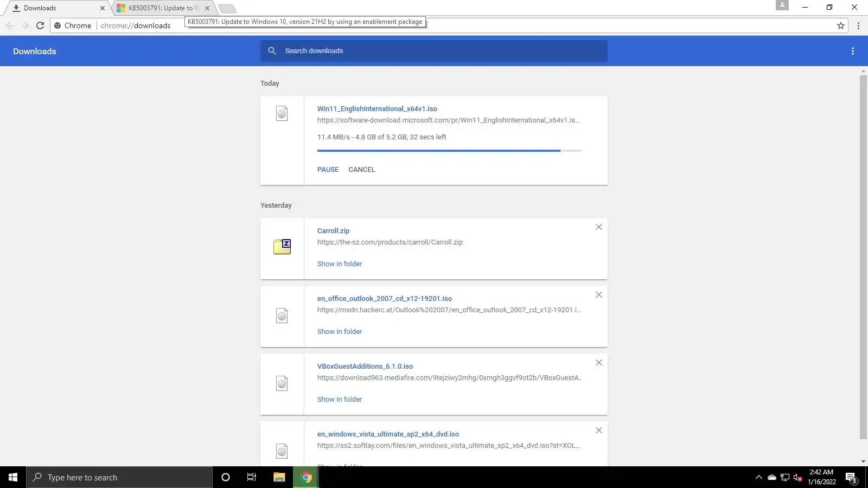This screenshot has height=488, width=868.
Task: Open the OneDrive tray icon
Action: pyautogui.click(x=772, y=478)
